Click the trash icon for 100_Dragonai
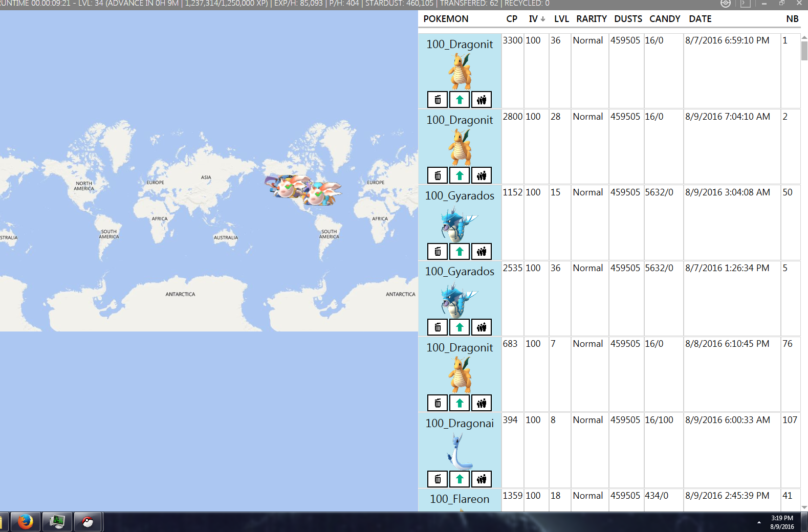 438,479
